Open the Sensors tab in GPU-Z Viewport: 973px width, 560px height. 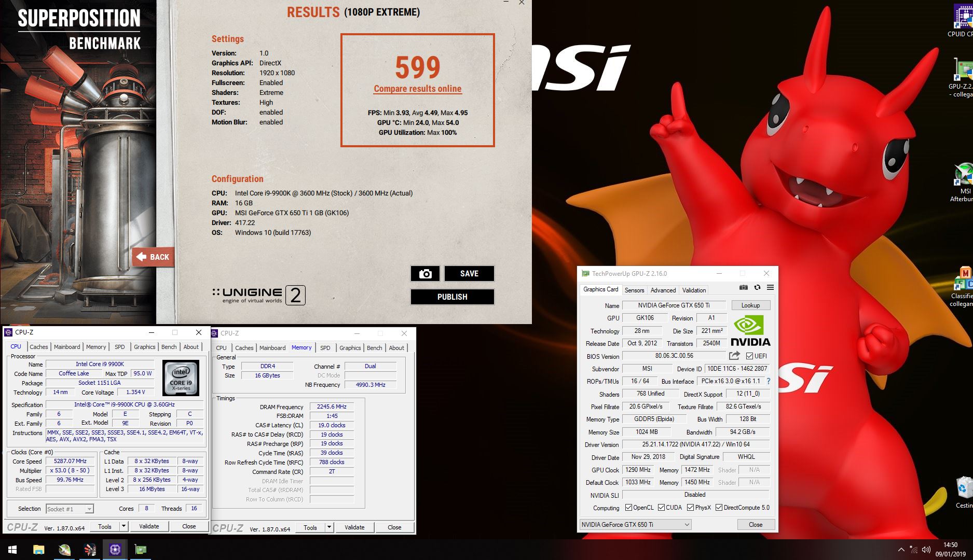(634, 290)
